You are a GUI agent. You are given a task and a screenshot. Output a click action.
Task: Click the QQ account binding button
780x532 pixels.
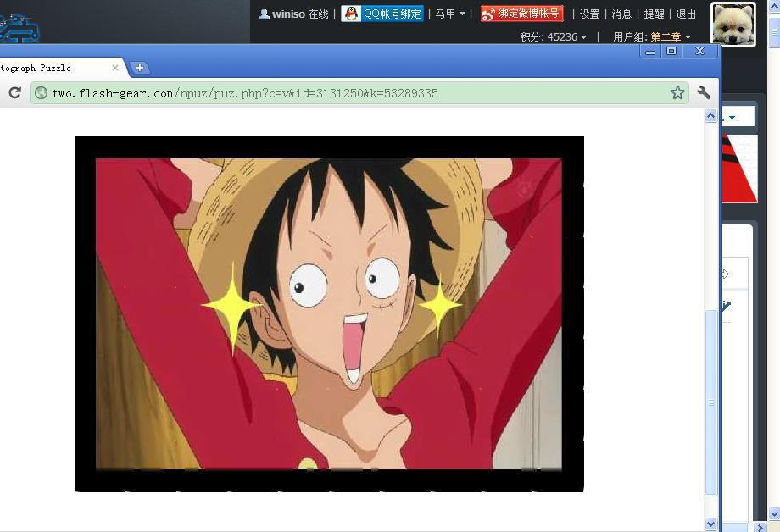pos(382,14)
